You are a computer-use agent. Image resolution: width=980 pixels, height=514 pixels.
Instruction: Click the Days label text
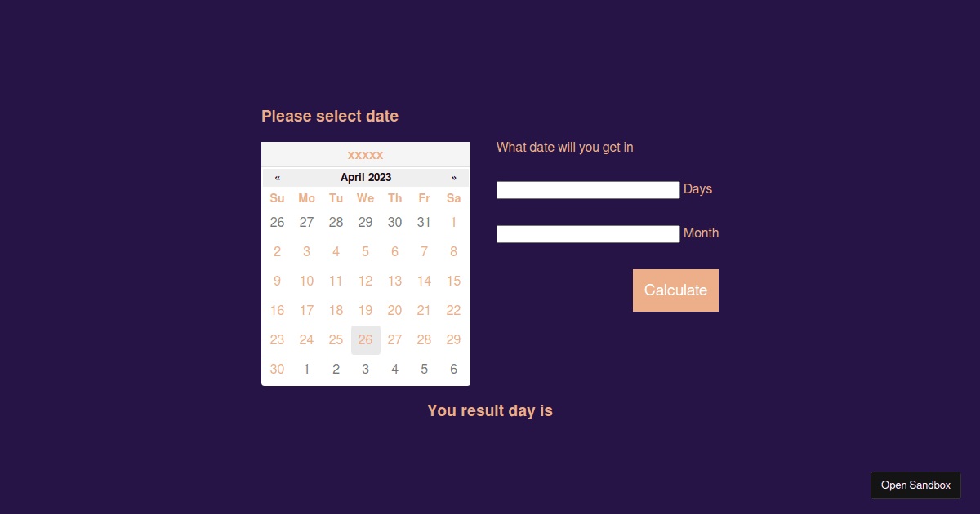click(698, 188)
